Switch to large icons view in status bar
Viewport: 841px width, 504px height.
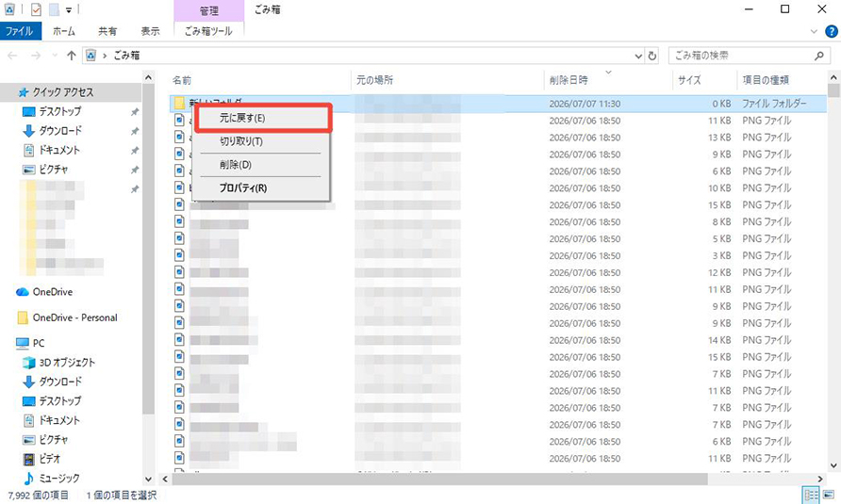pyautogui.click(x=829, y=495)
